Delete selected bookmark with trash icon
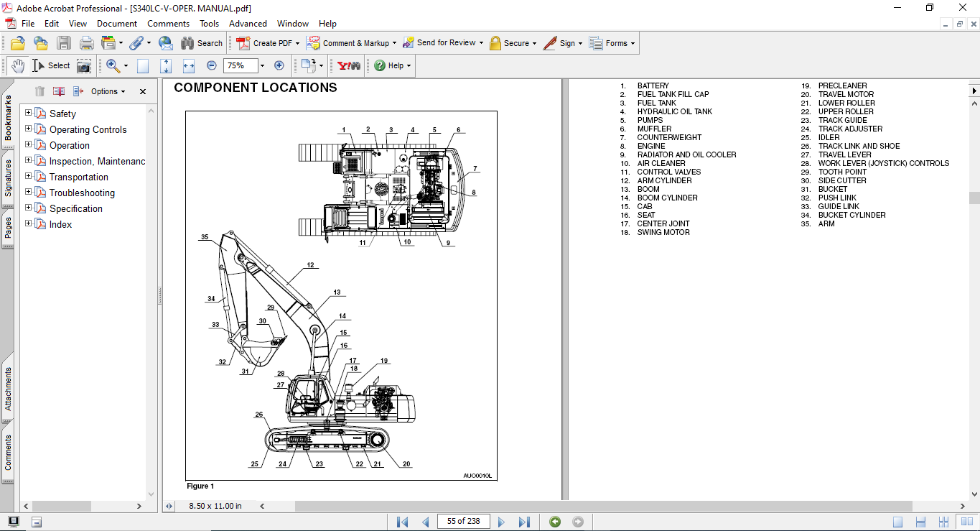This screenshot has width=980, height=531. point(39,91)
